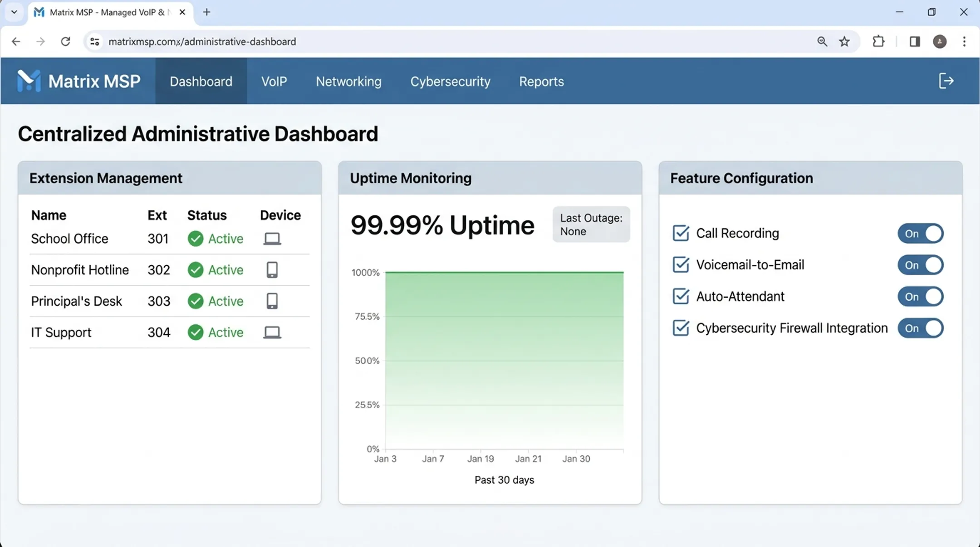Open the Reports nav tab

tap(541, 81)
